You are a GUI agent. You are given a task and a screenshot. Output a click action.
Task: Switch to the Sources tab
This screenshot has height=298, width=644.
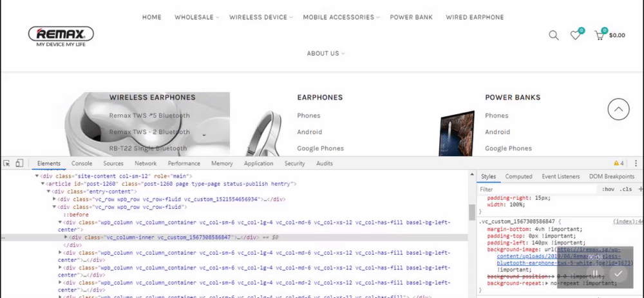pyautogui.click(x=113, y=163)
